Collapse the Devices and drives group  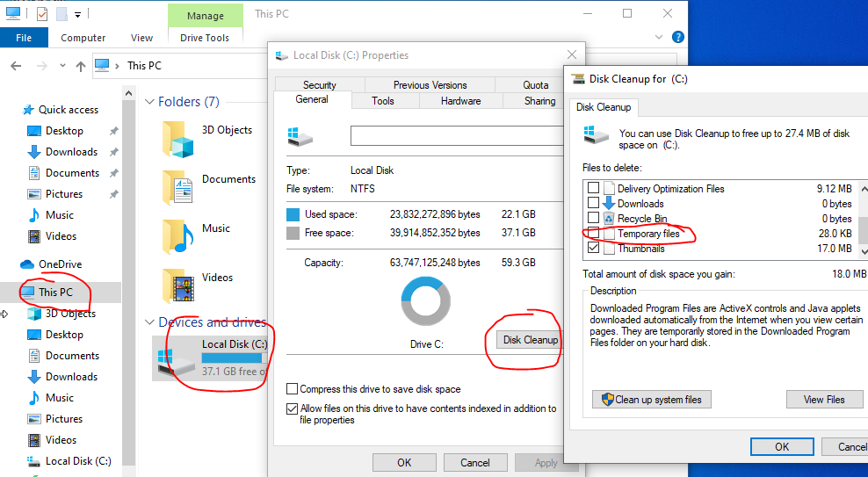click(149, 322)
